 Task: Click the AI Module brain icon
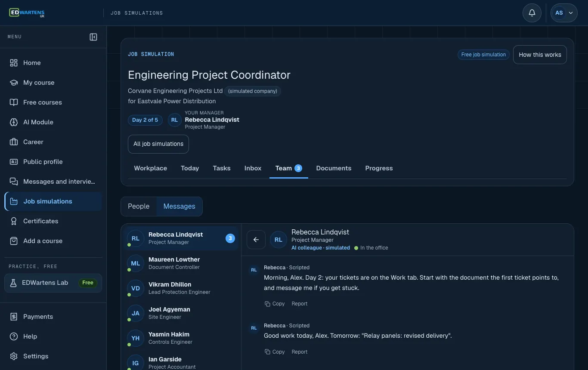point(14,122)
